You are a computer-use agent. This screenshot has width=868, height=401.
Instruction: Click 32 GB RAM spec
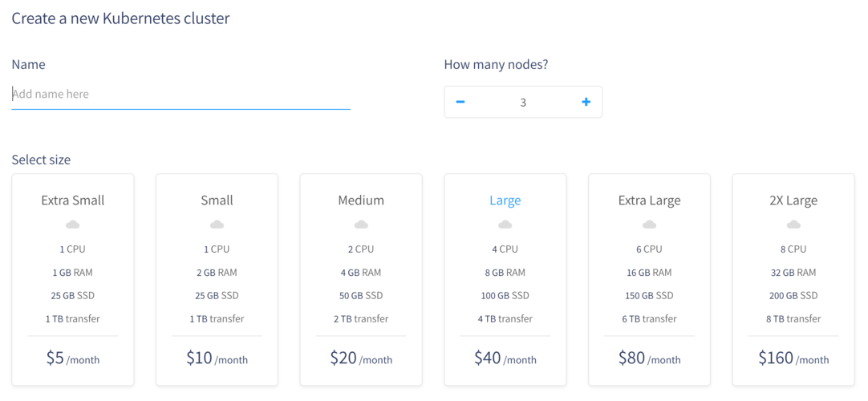coord(793,272)
